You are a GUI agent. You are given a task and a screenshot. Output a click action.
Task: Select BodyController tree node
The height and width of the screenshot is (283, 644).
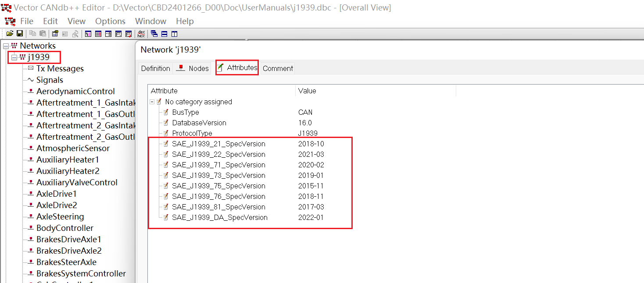(x=65, y=228)
